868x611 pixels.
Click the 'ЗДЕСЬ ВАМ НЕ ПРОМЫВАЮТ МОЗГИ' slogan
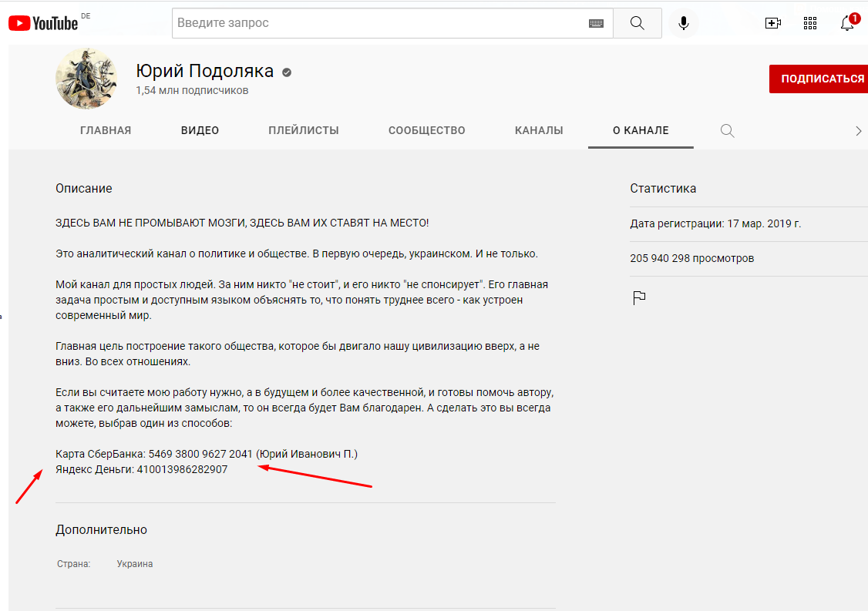pyautogui.click(x=242, y=223)
